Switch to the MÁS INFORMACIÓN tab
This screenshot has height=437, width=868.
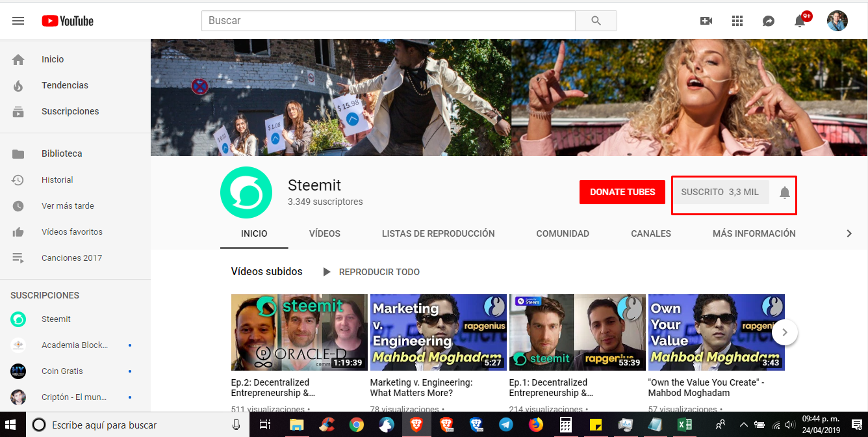click(754, 233)
